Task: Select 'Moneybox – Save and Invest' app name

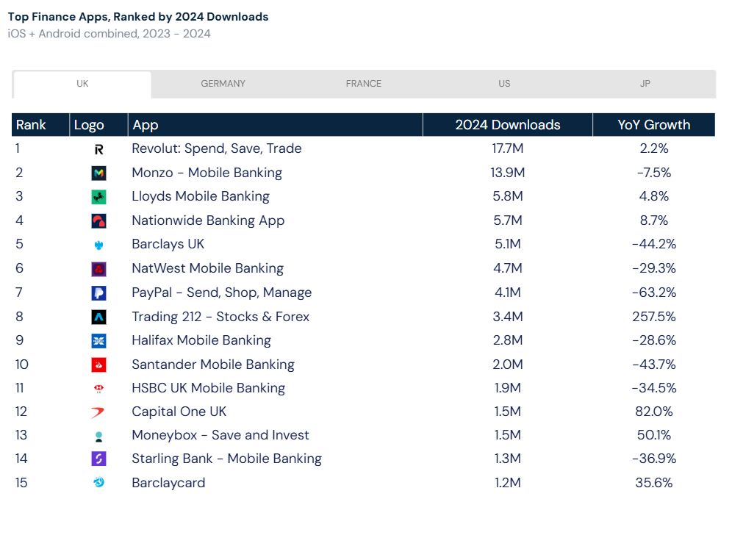Action: point(220,435)
